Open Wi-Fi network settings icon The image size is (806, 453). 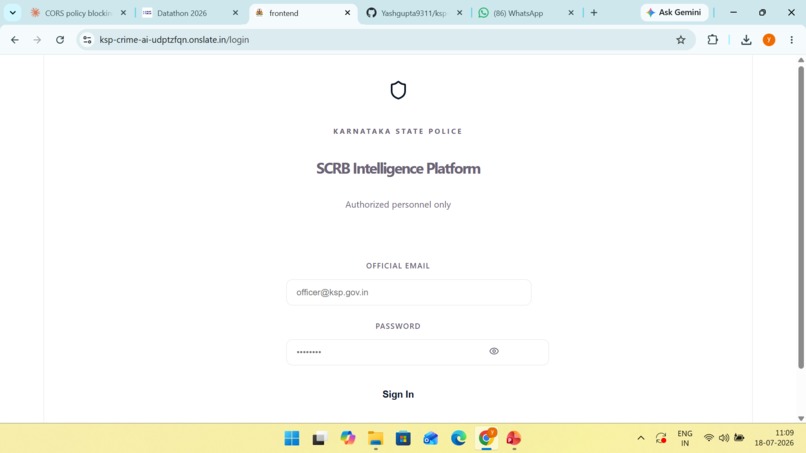pyautogui.click(x=709, y=438)
